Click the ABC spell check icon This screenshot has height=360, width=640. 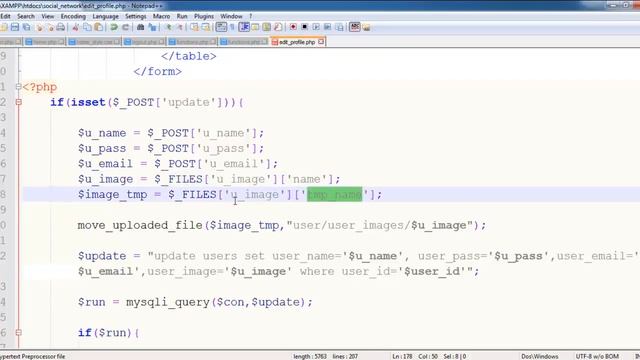(x=355, y=27)
